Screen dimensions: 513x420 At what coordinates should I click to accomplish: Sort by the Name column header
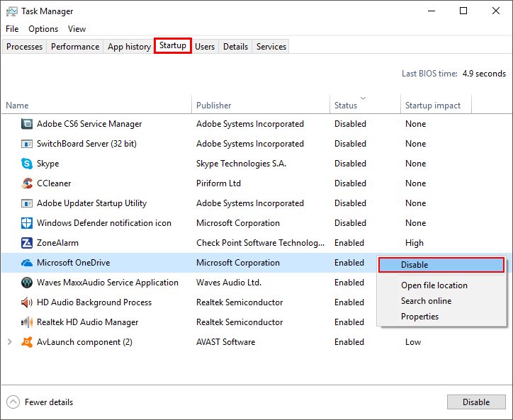96,105
